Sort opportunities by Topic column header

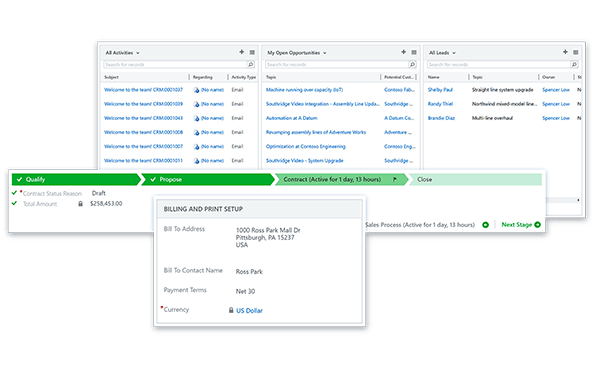coord(271,77)
